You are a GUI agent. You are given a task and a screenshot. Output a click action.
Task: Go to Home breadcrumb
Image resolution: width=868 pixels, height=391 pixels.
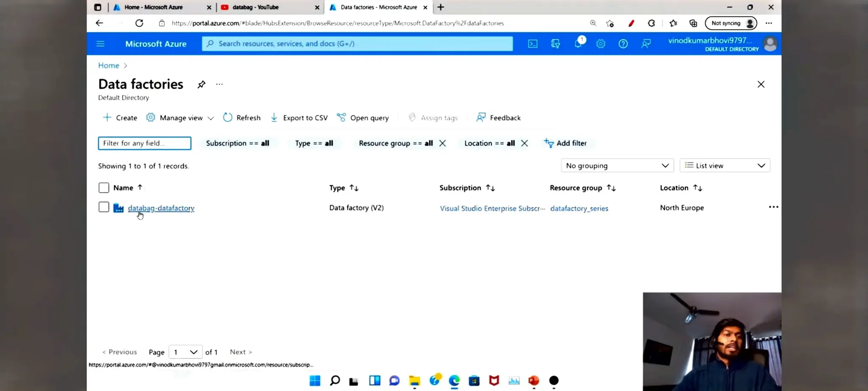(108, 65)
